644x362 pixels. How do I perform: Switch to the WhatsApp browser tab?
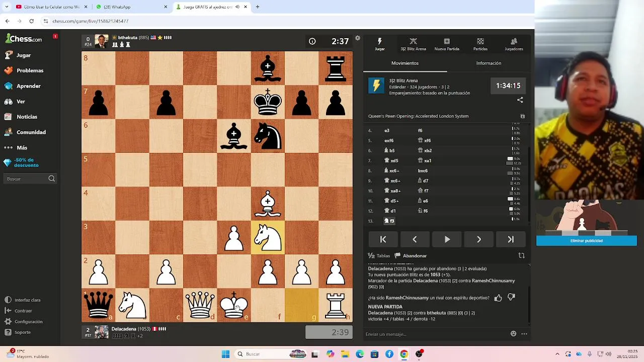click(132, 7)
